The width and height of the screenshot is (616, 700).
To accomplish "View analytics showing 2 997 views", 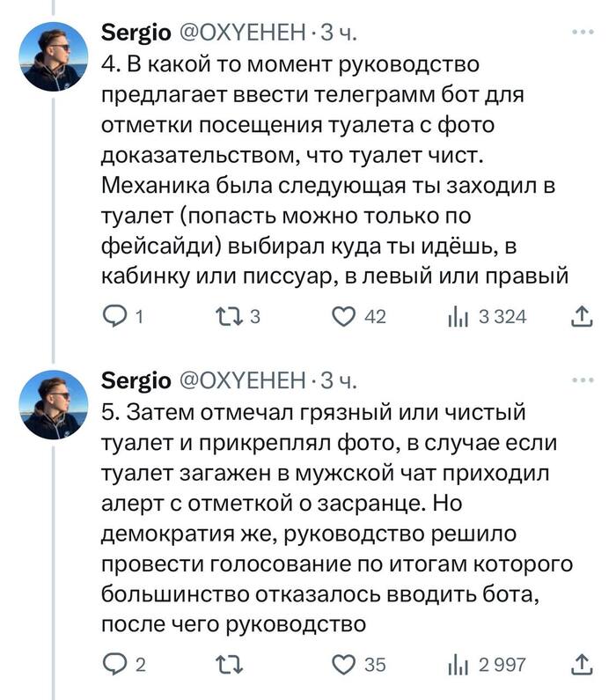I will (458, 664).
